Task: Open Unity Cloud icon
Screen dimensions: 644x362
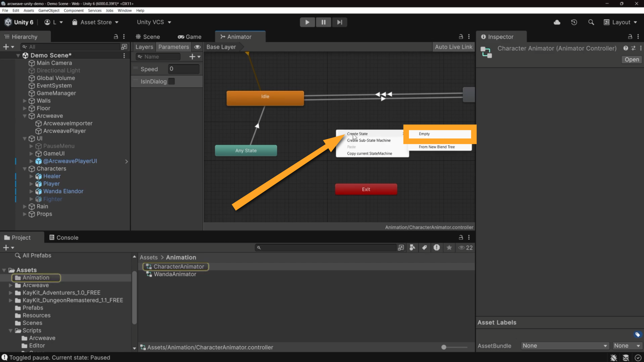Action: pos(557,22)
